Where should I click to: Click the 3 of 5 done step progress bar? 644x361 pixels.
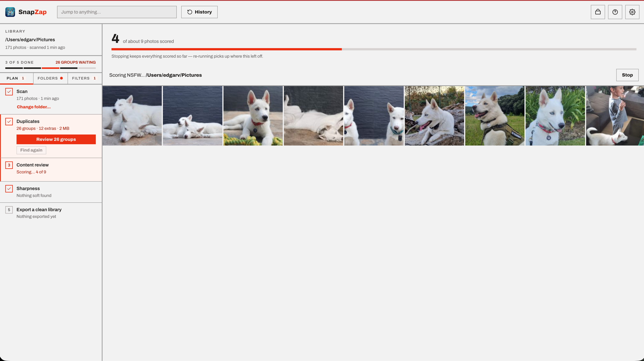pos(51,68)
